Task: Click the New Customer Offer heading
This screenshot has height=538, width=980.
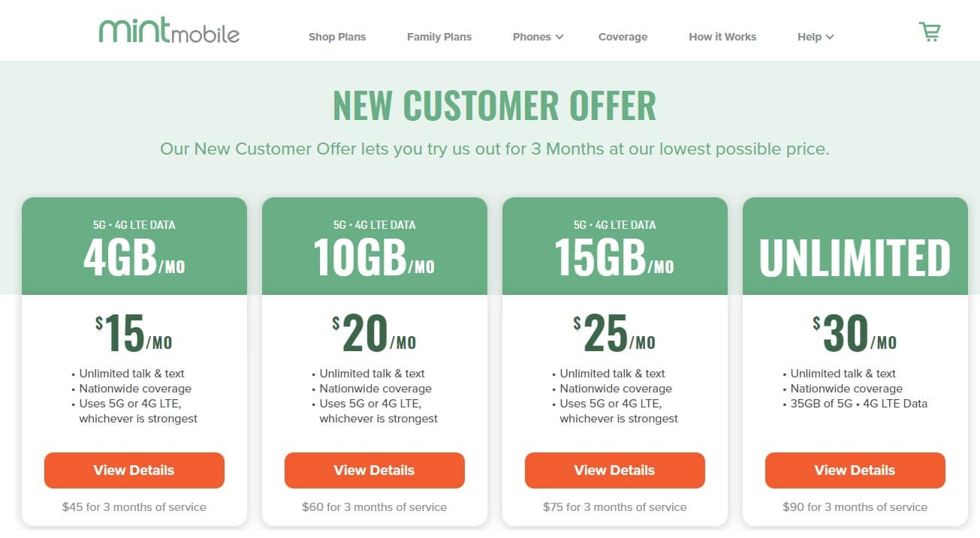Action: (494, 106)
